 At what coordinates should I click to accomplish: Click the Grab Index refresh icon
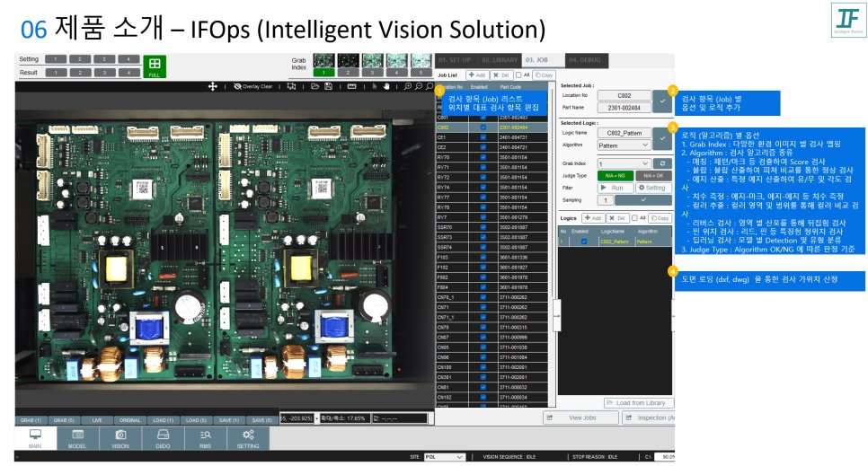pyautogui.click(x=662, y=163)
